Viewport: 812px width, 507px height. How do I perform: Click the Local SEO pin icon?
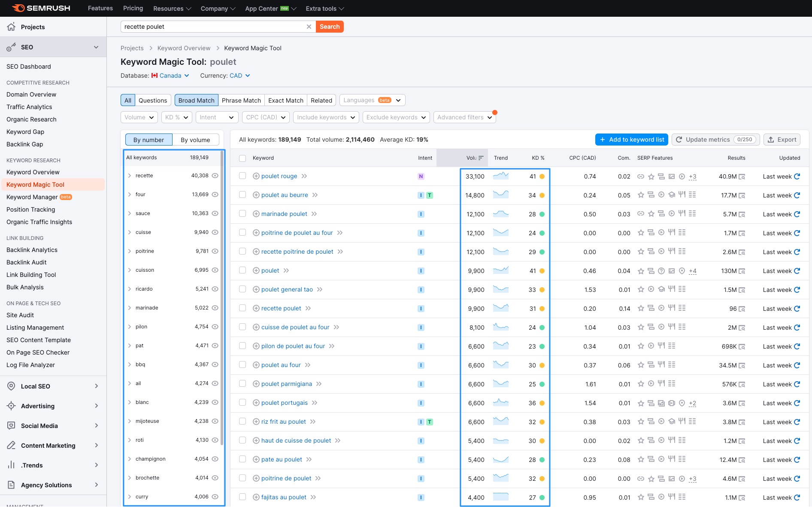(11, 386)
